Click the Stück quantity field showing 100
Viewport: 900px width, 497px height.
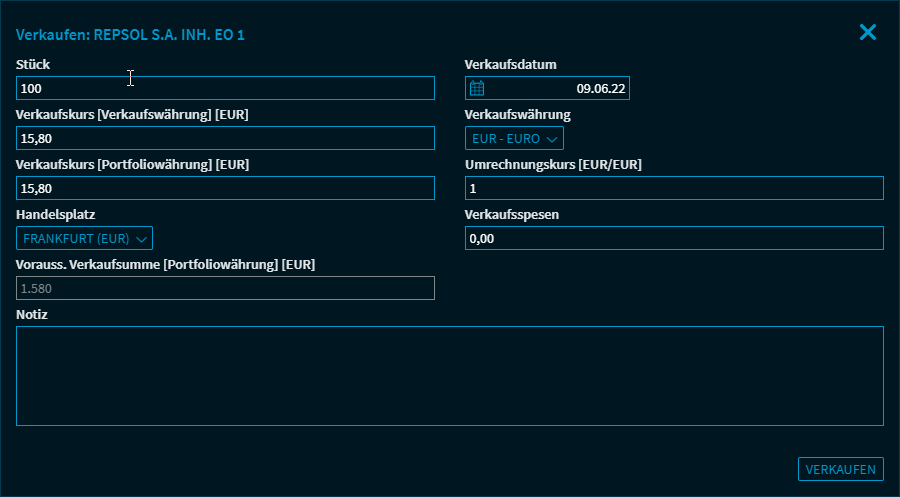pos(225,88)
